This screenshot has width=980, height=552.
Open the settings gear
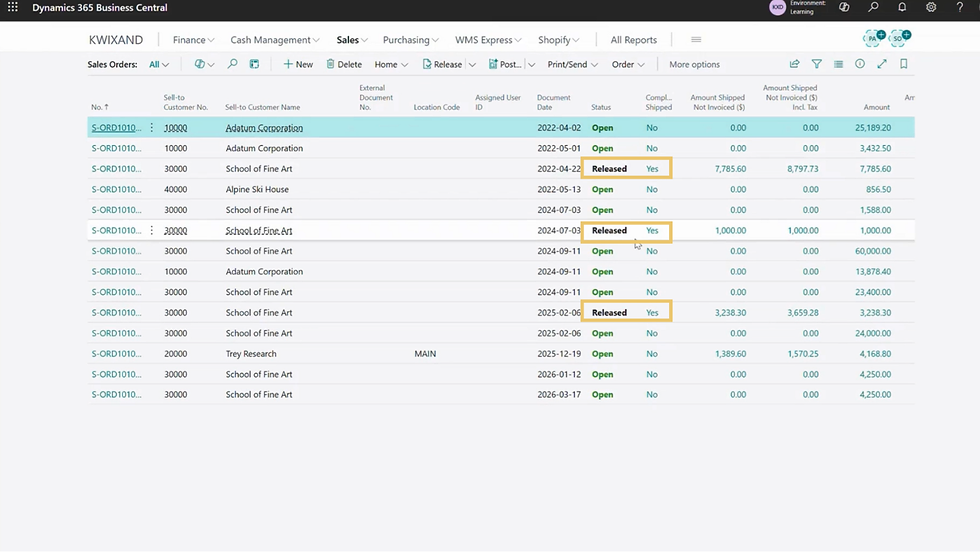tap(931, 8)
